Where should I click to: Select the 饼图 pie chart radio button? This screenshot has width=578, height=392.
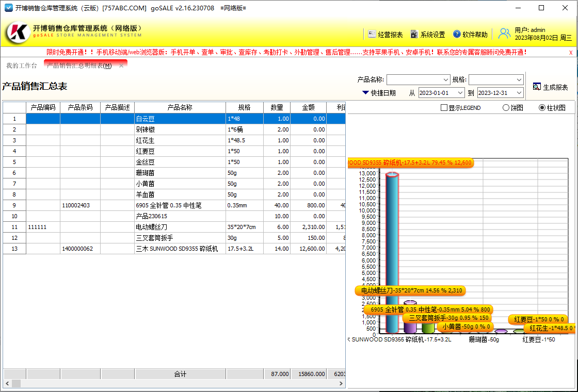[x=506, y=108]
